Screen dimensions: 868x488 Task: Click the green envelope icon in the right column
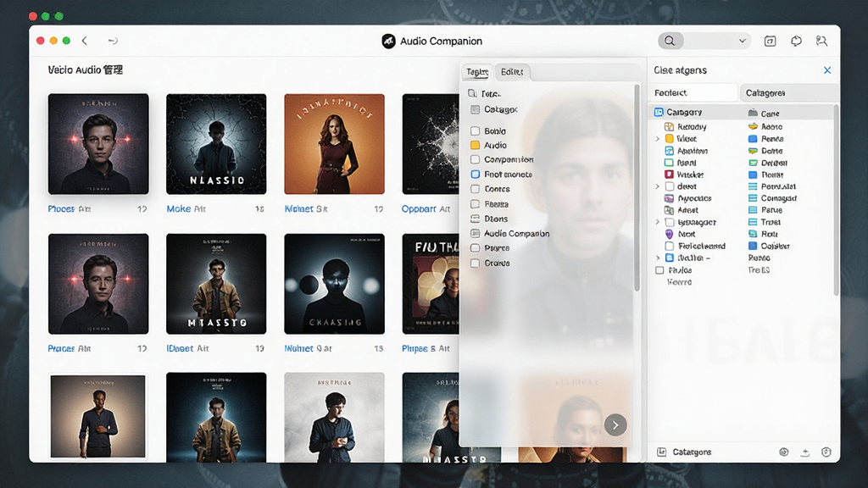tap(753, 163)
